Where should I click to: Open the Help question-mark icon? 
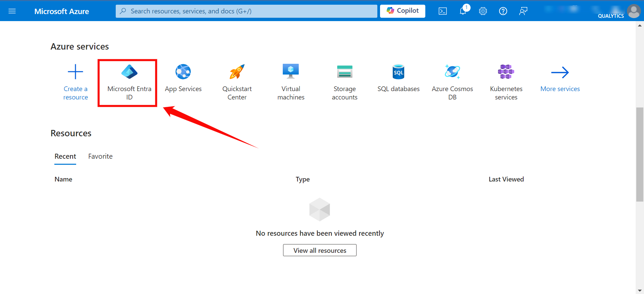503,11
